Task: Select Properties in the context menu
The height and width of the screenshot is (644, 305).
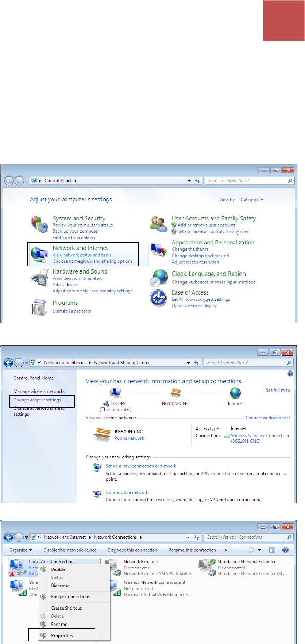Action: 62,635
